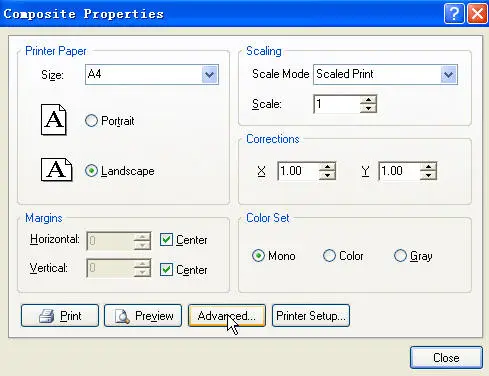Image resolution: width=489 pixels, height=376 pixels.
Task: Open the Advanced settings button
Action: click(227, 315)
